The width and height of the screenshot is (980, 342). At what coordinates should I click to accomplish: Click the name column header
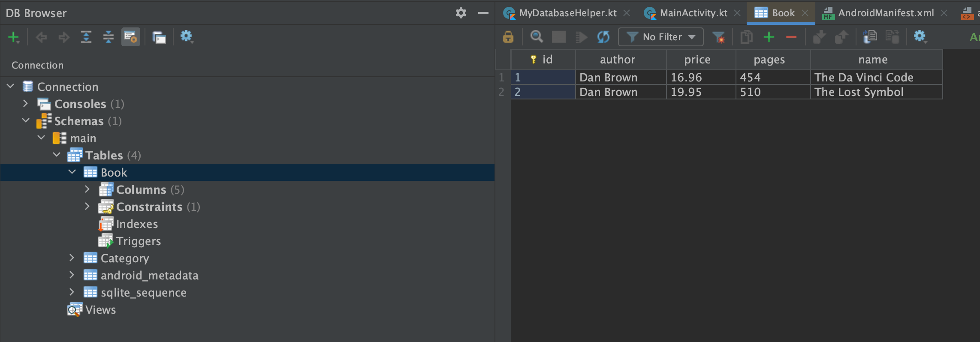pyautogui.click(x=877, y=60)
